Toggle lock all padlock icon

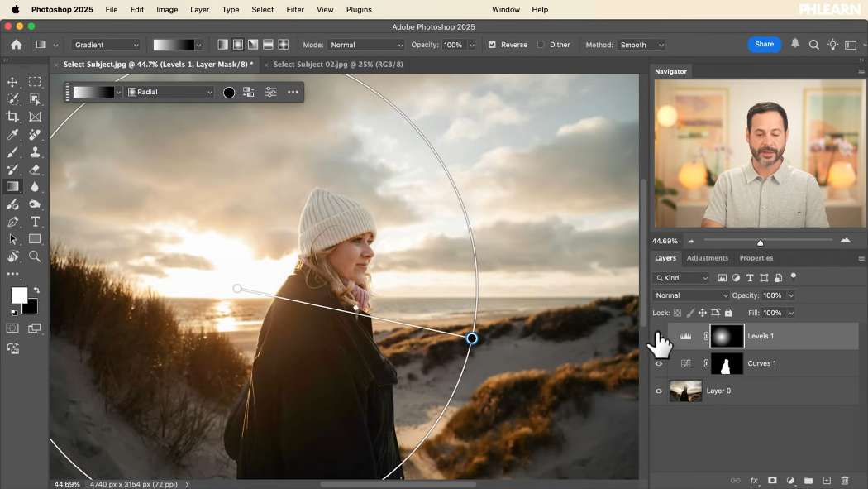[x=728, y=313]
